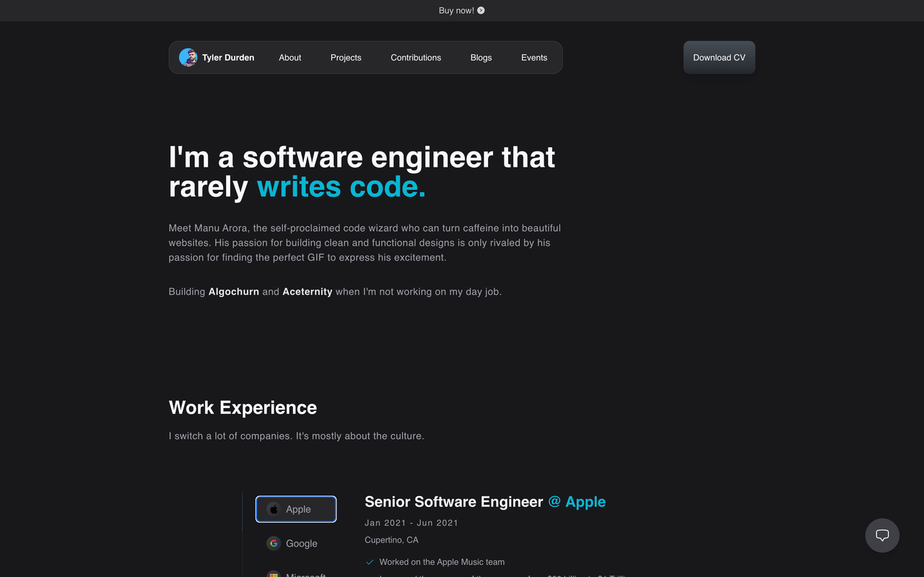Follow the Aceternity link
The height and width of the screenshot is (577, 924).
coord(308,292)
